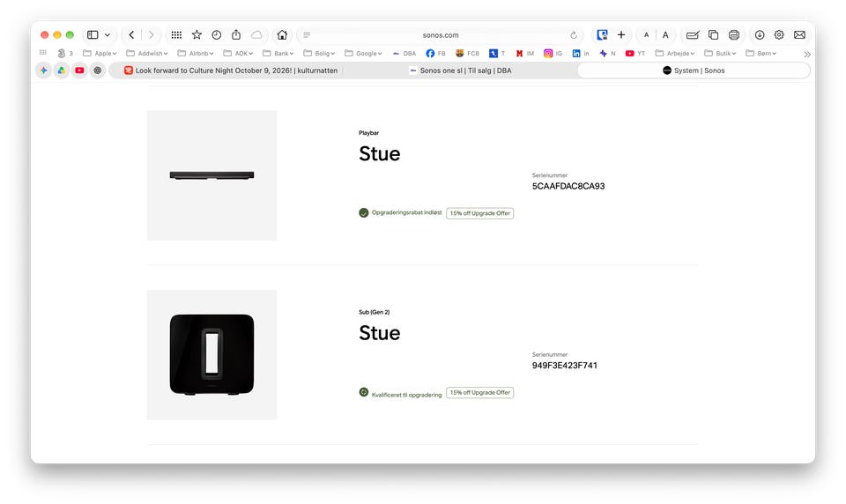The image size is (846, 504).
Task: Go forward to the next page
Action: (151, 35)
